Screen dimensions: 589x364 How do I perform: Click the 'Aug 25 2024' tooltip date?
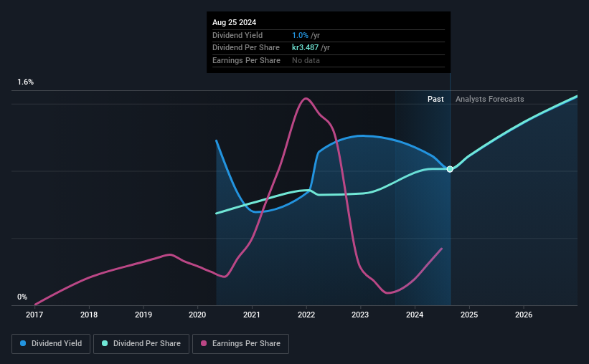235,22
